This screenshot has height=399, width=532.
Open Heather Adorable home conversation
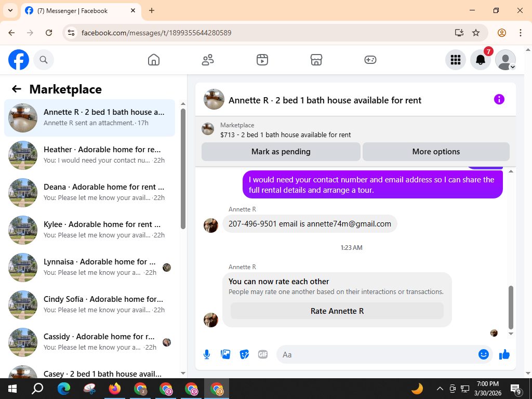(89, 155)
